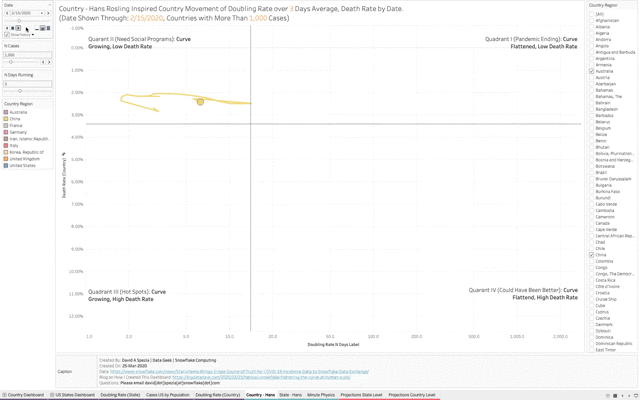Decrease N Cases with left arrow
The height and width of the screenshot is (400, 640).
(x=43, y=62)
